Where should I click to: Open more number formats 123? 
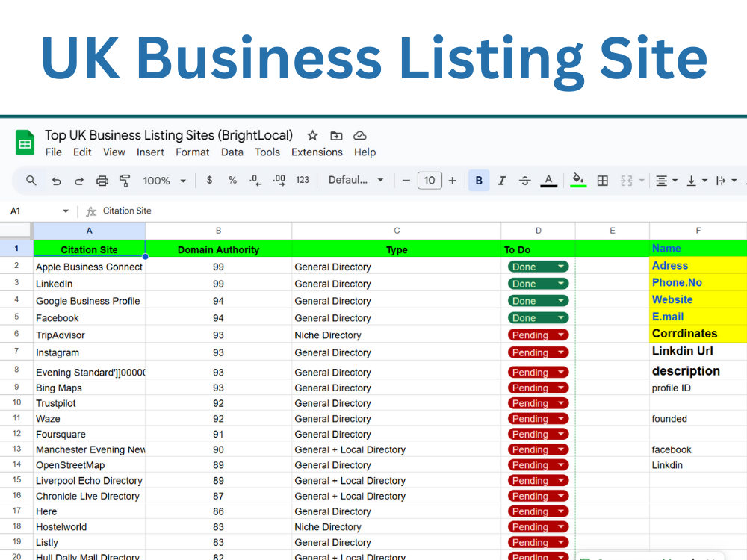tap(303, 180)
